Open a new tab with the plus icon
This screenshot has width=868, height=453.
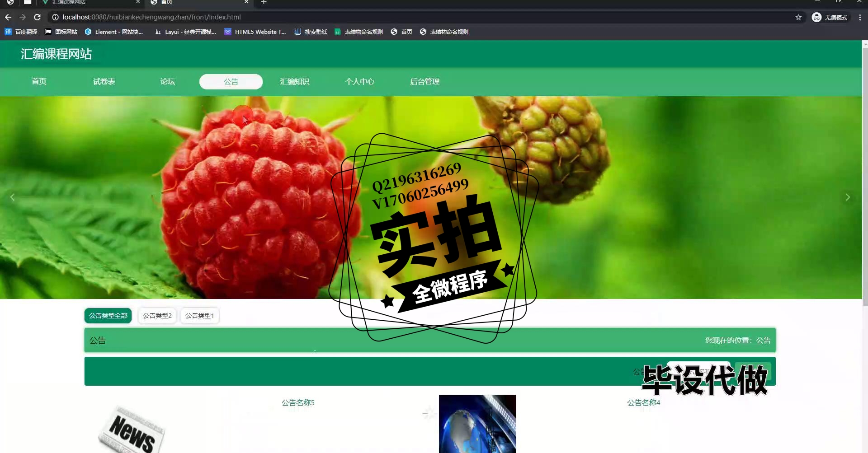coord(264,2)
